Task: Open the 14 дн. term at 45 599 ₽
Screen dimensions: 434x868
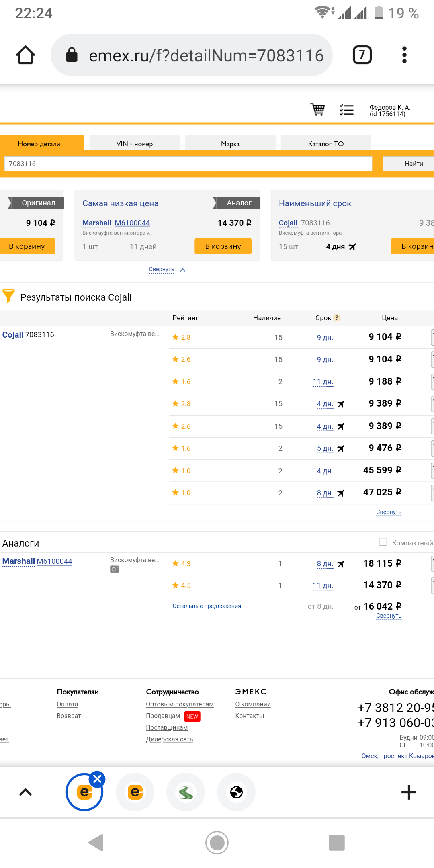Action: 323,471
